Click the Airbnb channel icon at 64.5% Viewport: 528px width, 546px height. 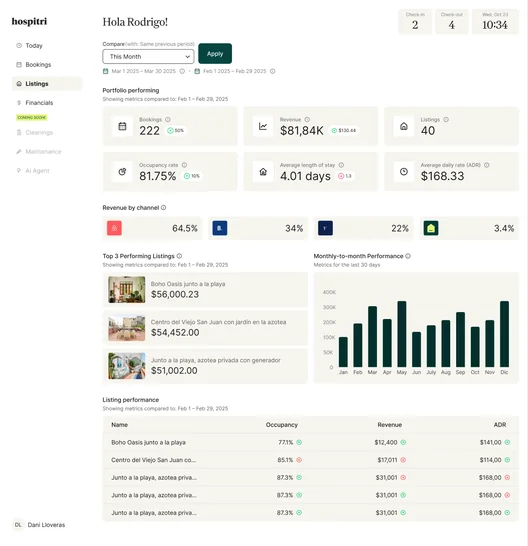pyautogui.click(x=114, y=228)
